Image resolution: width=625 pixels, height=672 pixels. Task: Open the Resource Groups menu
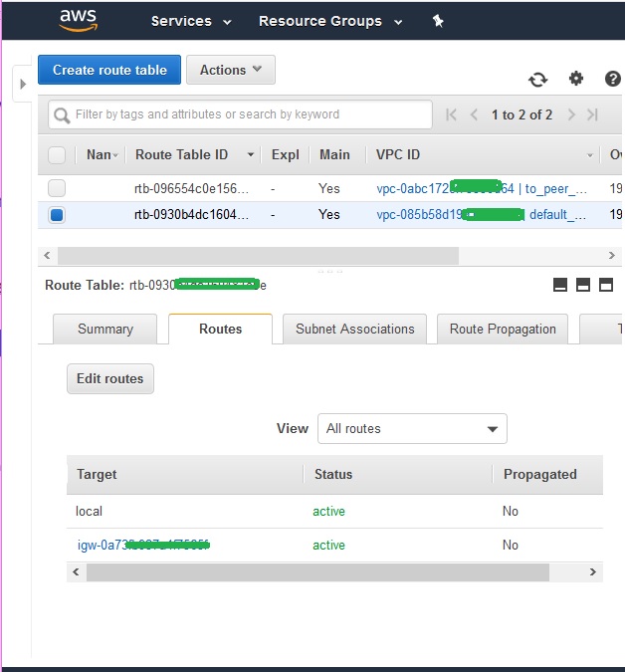330,21
